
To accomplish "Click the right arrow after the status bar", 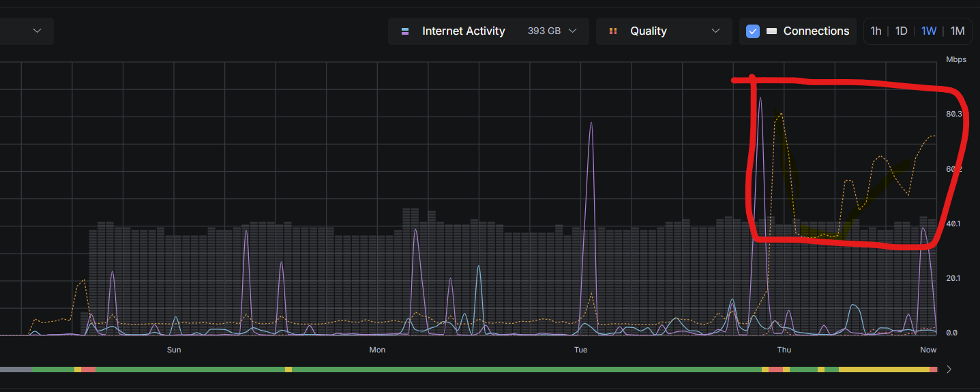I will tap(949, 370).
